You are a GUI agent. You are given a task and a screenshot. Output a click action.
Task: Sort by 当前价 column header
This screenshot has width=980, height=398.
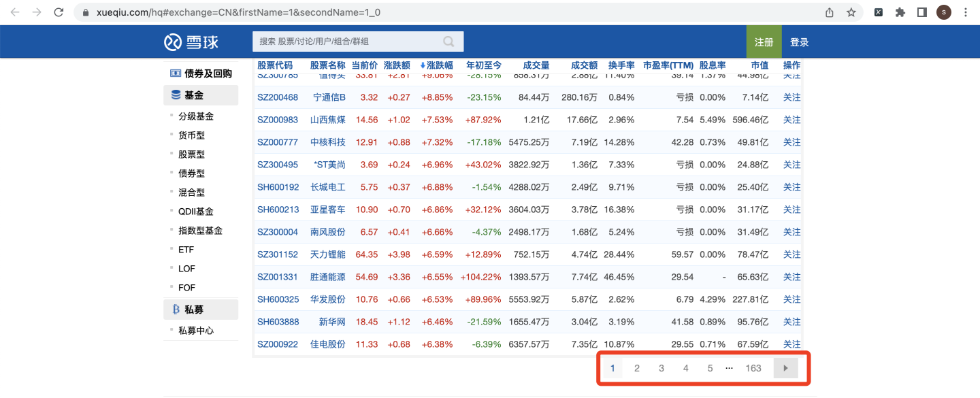(364, 65)
